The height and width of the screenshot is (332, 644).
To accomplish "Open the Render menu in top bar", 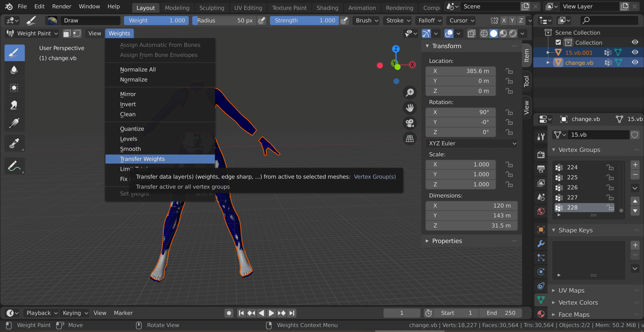I will pos(62,6).
